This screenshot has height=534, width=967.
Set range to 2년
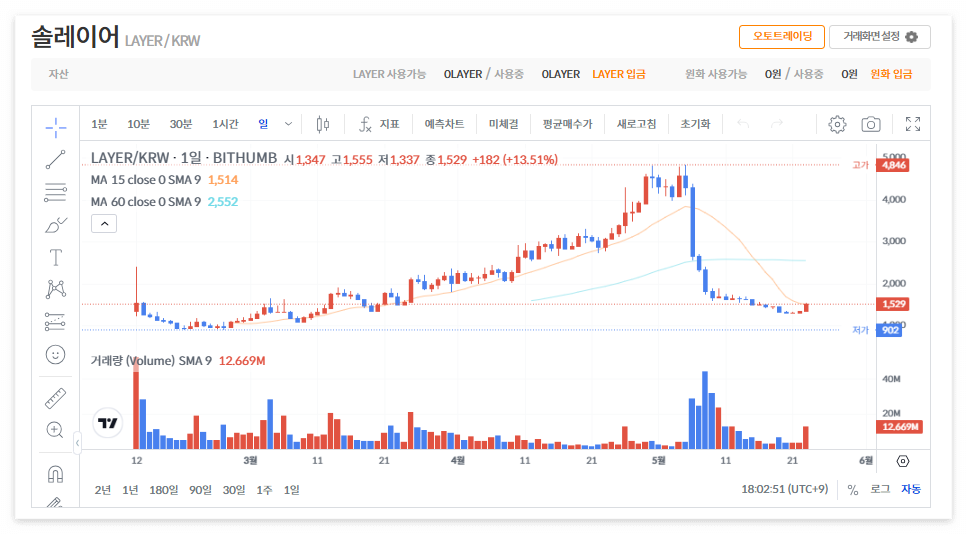[x=103, y=490]
